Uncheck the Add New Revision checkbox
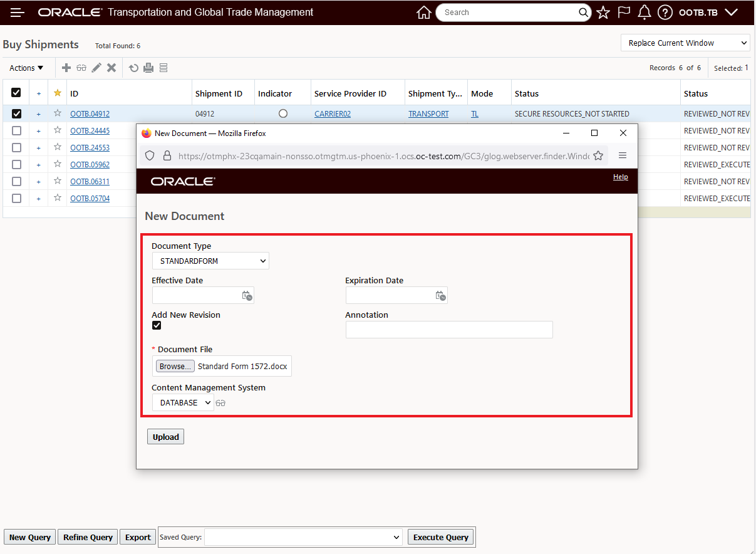 click(157, 325)
